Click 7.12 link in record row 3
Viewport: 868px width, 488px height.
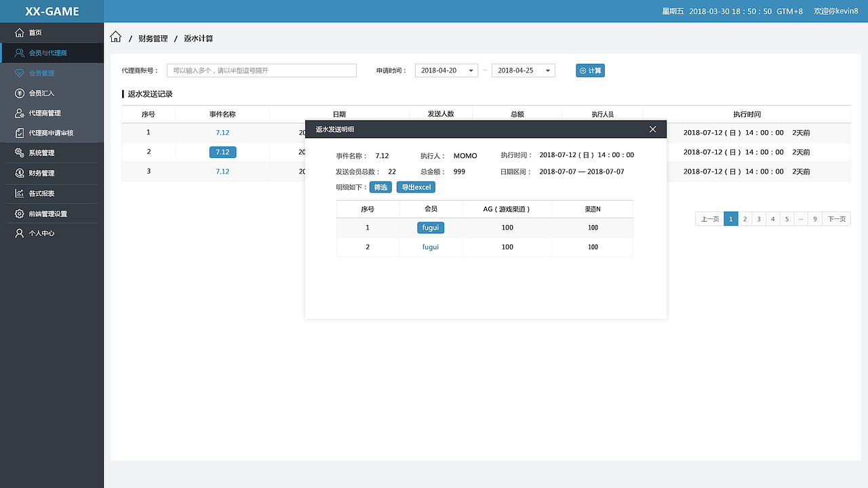(x=222, y=171)
